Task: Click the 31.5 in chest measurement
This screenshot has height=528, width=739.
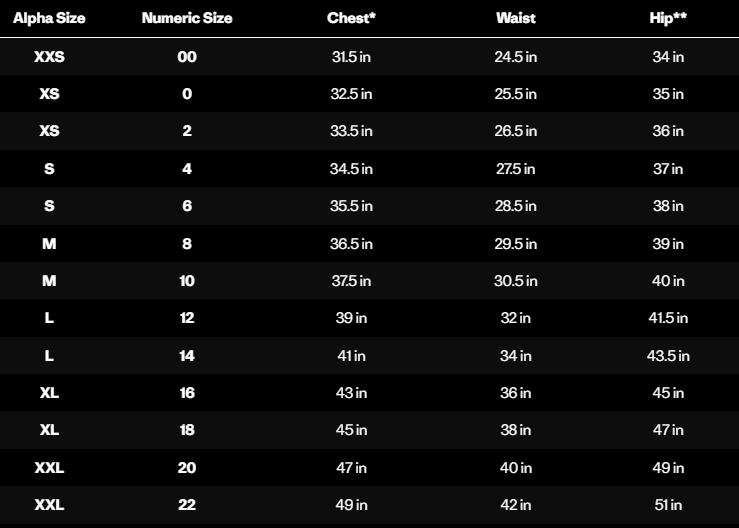Action: point(351,57)
